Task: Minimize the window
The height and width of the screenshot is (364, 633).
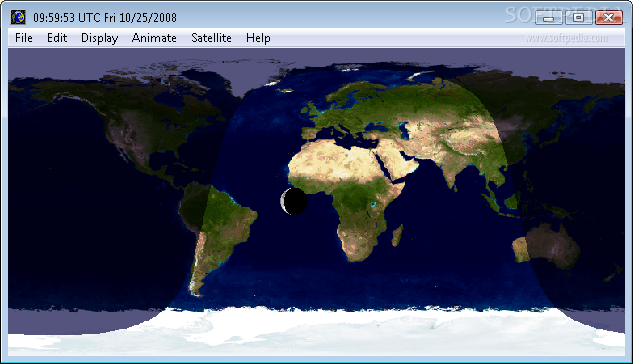Action: [x=548, y=17]
